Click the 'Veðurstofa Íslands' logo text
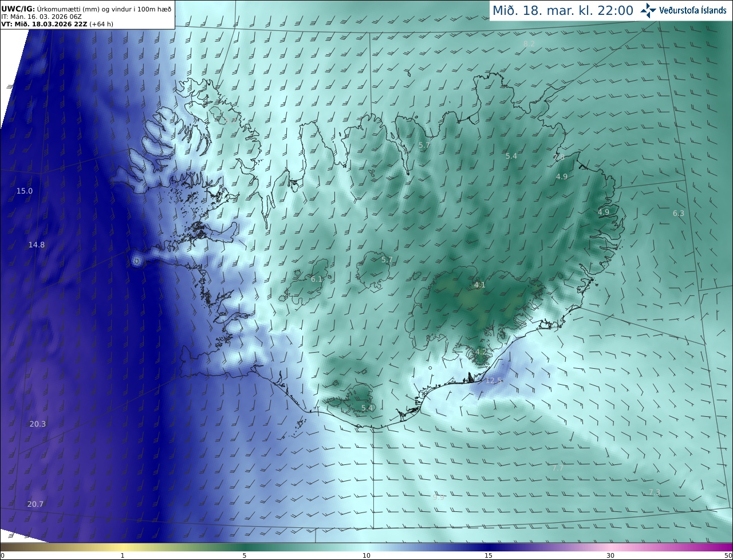 coord(693,10)
